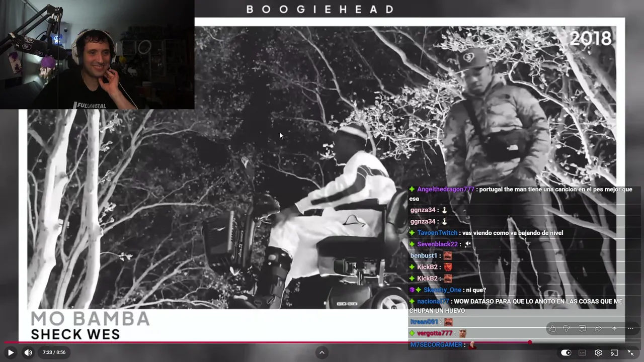
Task: Seek on the video progress bar
Action: click(322, 342)
